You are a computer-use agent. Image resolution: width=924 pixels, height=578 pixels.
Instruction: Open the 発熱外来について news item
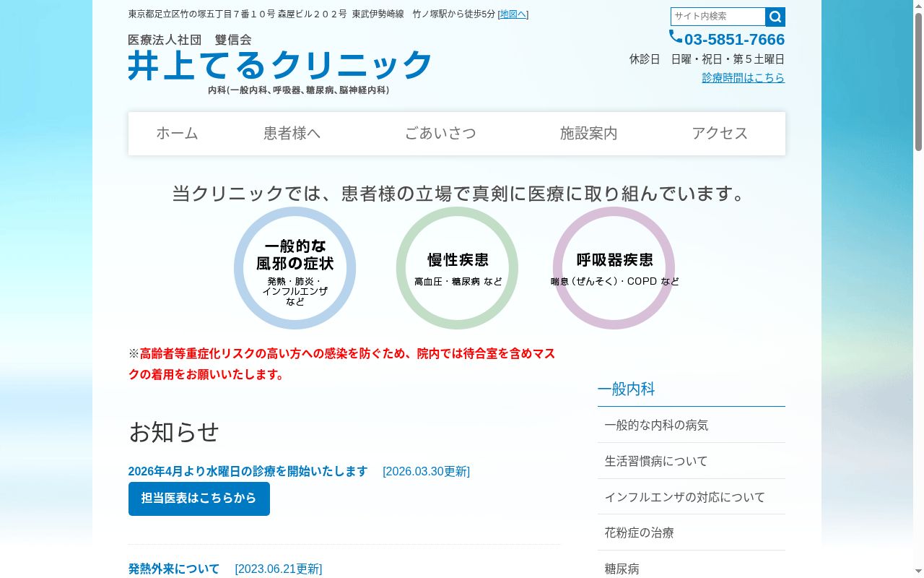pos(174,569)
